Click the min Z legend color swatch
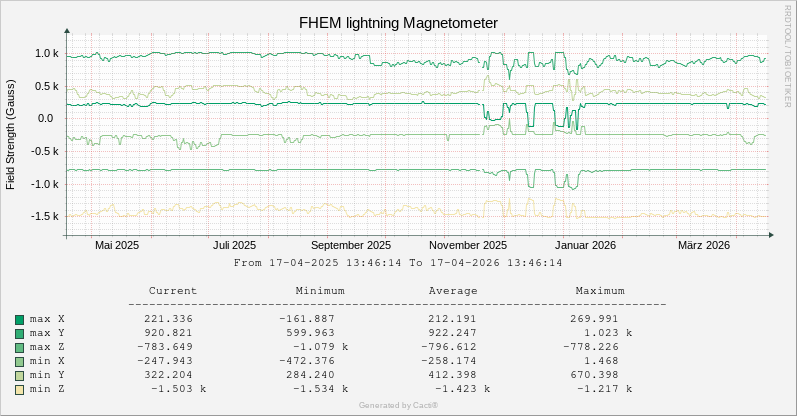 pos(19,389)
